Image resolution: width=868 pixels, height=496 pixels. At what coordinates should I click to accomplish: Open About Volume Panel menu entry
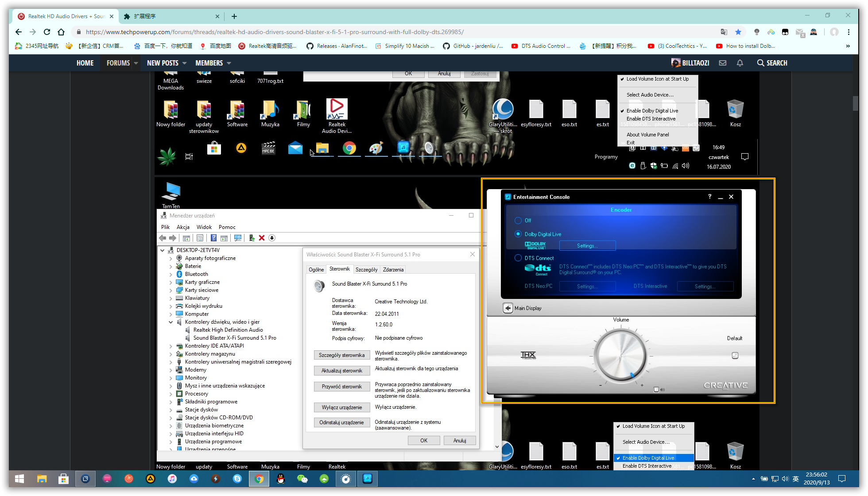(647, 135)
